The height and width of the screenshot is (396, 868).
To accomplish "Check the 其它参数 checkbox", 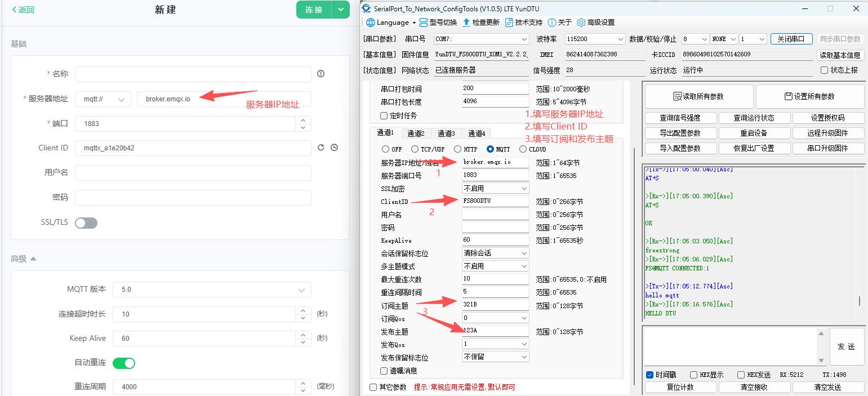I will [373, 387].
